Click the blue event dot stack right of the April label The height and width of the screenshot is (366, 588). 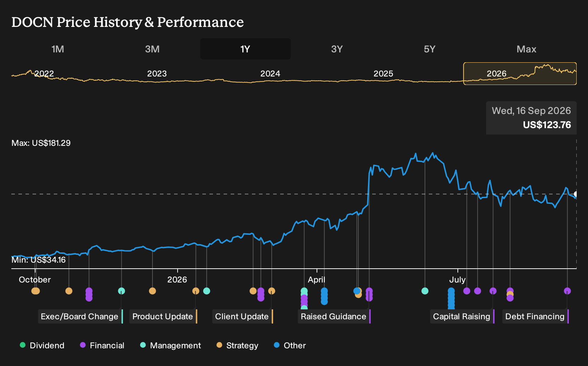coord(324,296)
